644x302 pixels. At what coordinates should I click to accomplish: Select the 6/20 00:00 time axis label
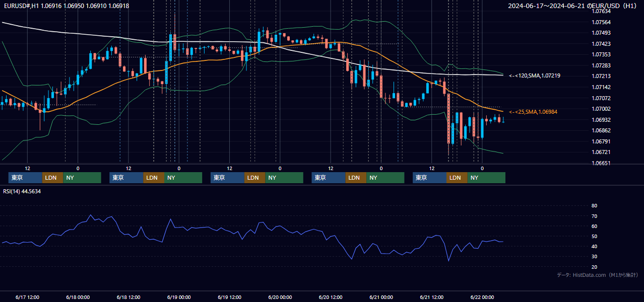280,297
